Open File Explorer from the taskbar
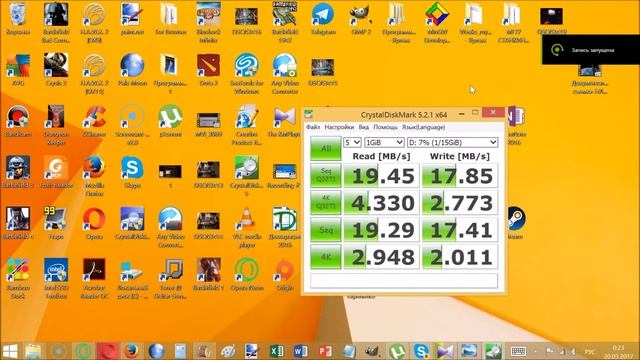 pyautogui.click(x=33, y=351)
